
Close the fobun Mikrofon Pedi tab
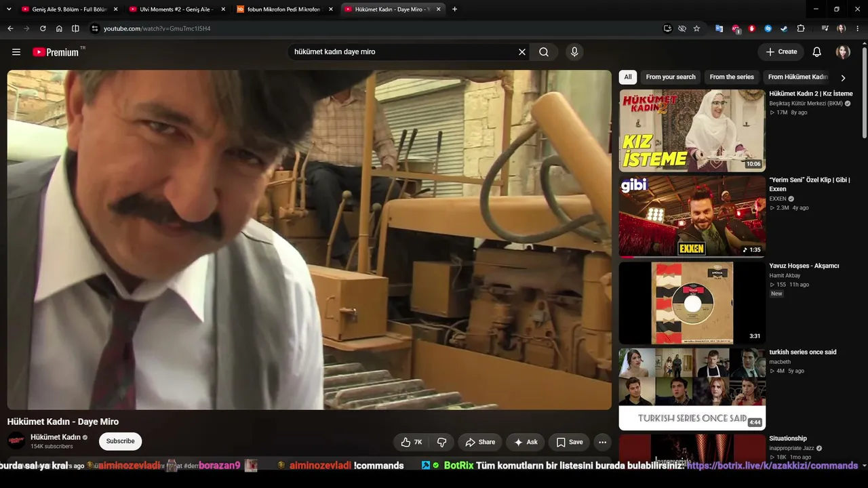point(331,9)
